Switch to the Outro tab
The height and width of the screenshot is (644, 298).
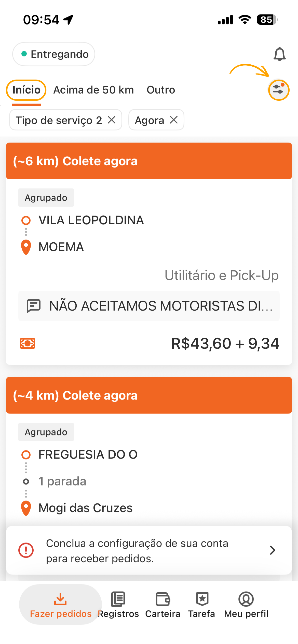161,90
